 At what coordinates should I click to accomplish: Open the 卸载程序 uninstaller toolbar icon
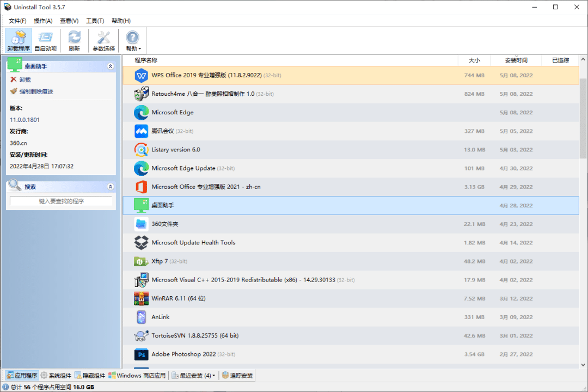19,40
